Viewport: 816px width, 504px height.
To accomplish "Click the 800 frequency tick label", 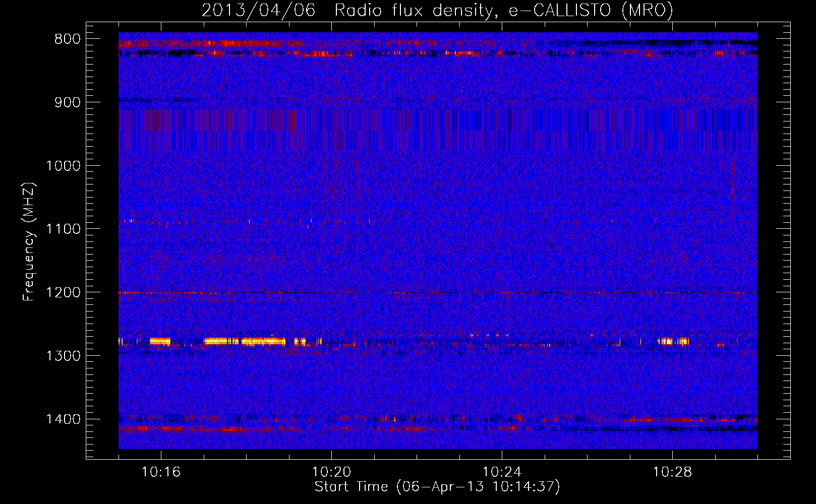I will click(67, 39).
